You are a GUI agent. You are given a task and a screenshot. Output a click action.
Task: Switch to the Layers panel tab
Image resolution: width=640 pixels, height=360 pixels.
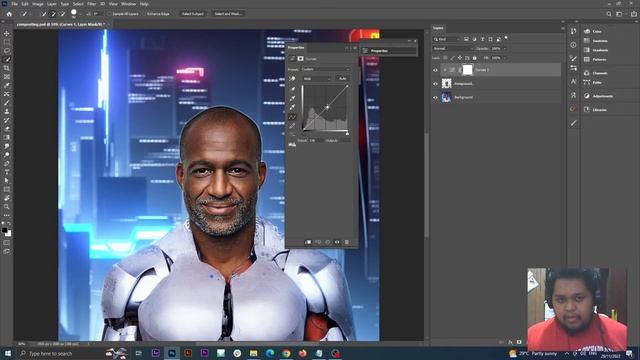[438, 28]
